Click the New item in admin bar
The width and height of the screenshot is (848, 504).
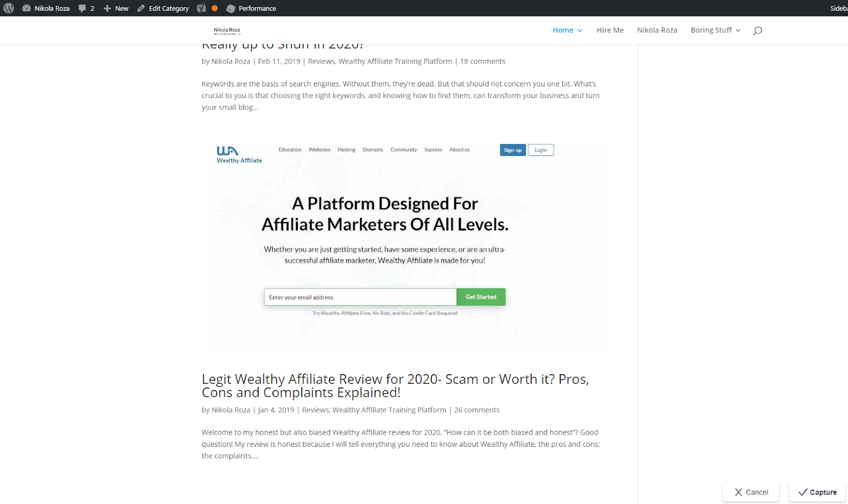[x=116, y=8]
